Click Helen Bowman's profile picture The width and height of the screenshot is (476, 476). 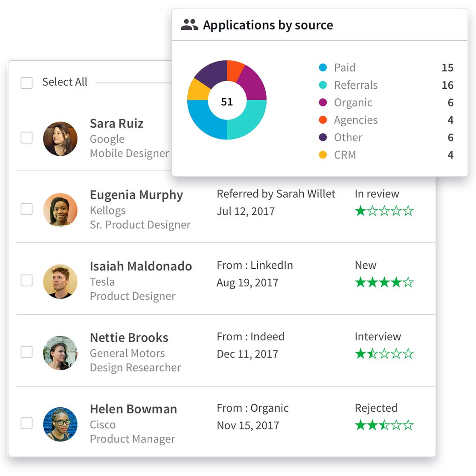point(60,424)
